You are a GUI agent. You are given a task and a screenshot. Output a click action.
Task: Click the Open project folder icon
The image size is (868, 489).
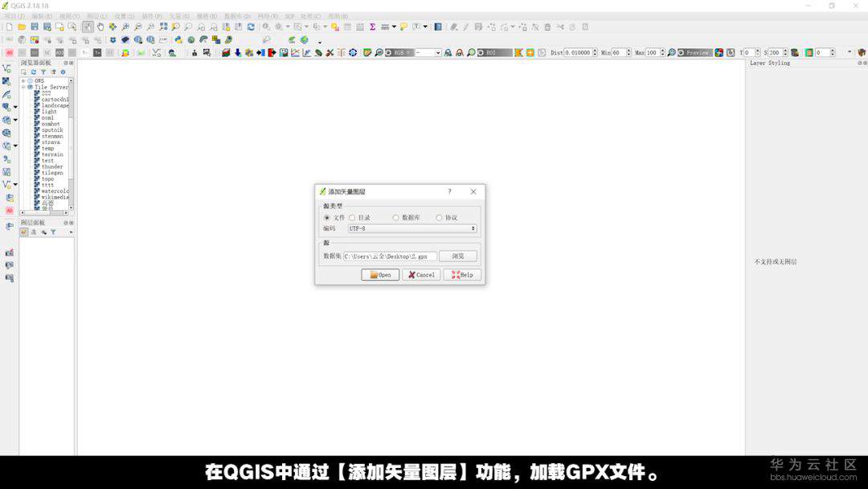coord(22,27)
